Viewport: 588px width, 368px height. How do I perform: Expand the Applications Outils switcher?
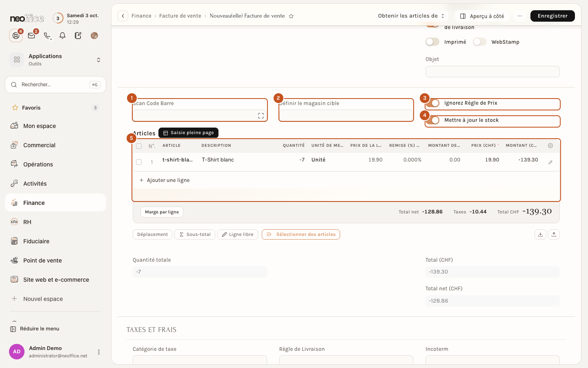click(56, 60)
